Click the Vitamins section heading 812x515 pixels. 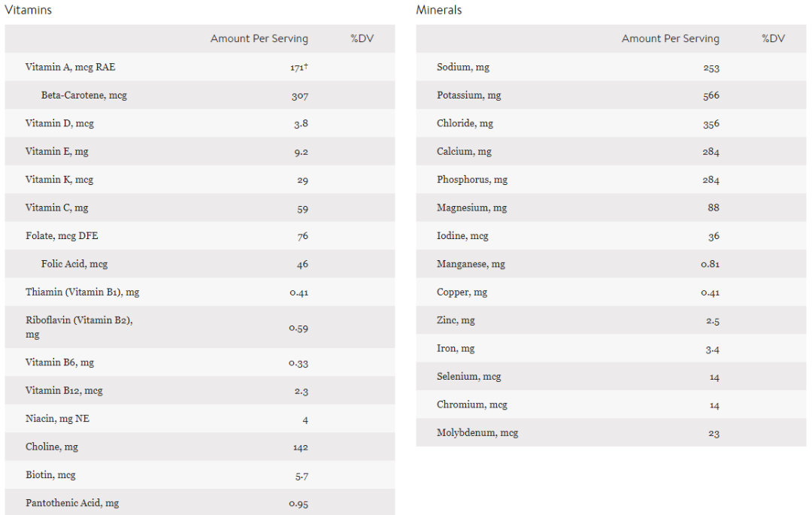click(28, 11)
